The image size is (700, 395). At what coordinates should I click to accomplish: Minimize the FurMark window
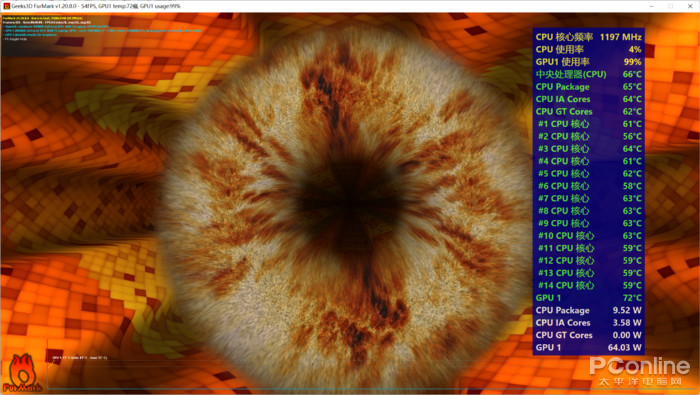(652, 6)
